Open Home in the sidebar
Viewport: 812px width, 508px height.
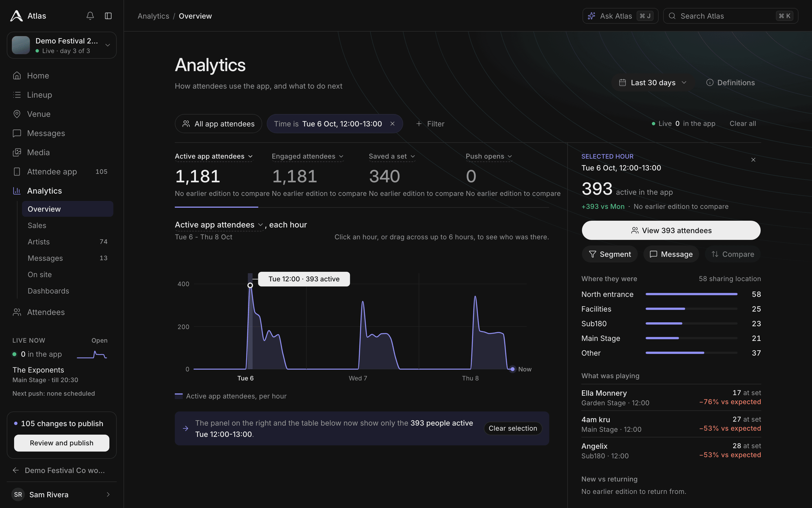[x=62, y=76]
